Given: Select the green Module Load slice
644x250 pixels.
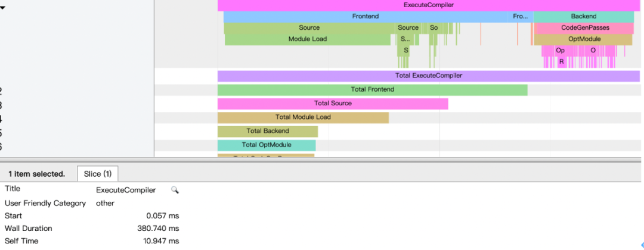Looking at the screenshot, I should [x=308, y=39].
